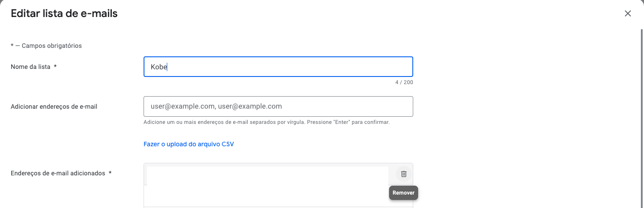Click the user@example.com placeholder text
This screenshot has height=208, width=644.
click(216, 106)
